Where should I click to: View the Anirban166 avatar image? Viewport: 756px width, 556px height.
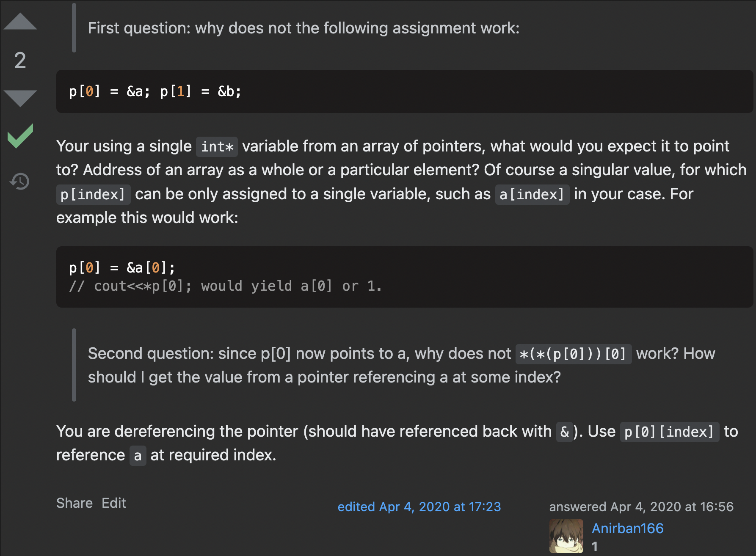[566, 536]
